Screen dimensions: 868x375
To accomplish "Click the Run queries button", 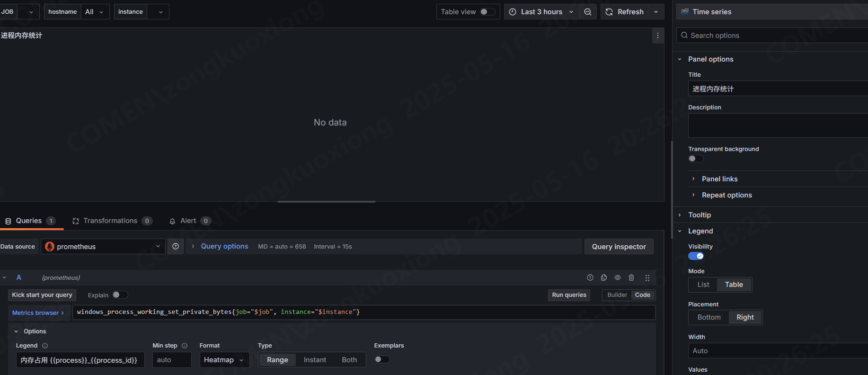I will (569, 295).
